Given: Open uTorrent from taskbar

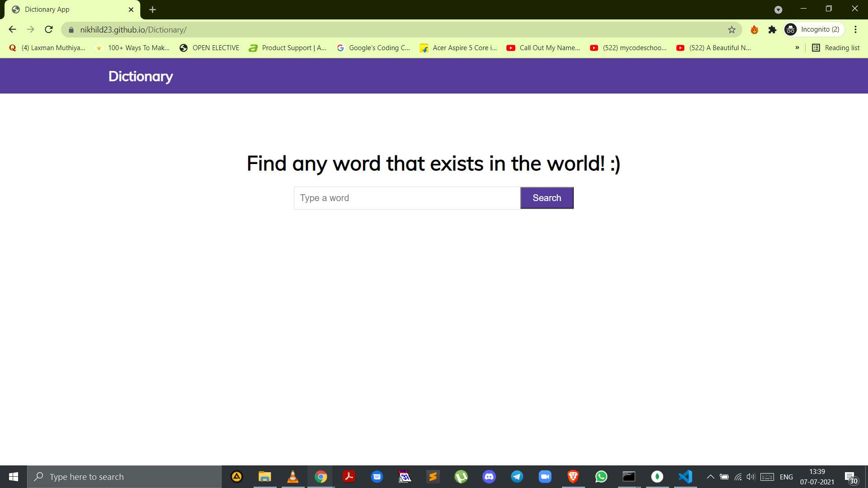Looking at the screenshot, I should click(461, 477).
